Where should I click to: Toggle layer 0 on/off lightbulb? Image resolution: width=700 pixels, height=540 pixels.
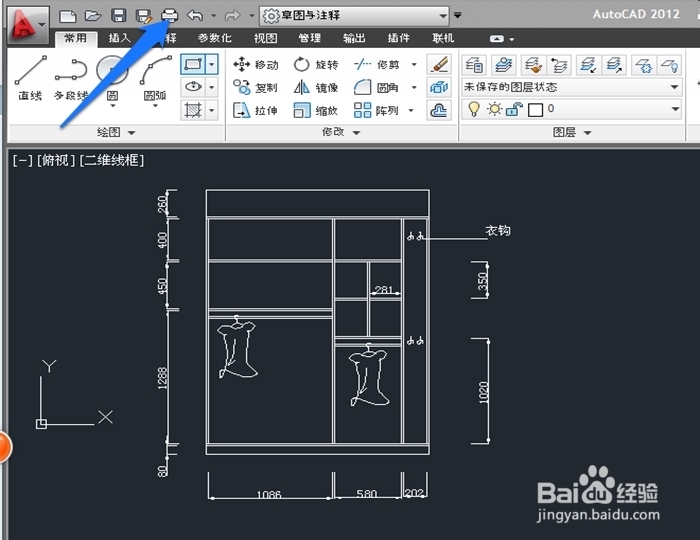coord(474,109)
